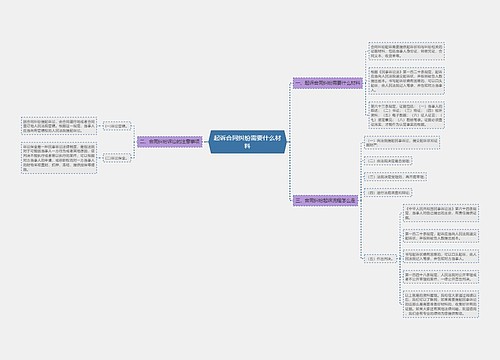Select purple branch 三、合同纠纷起诉流程怎么走
Image resolution: width=500 pixels, height=360 pixels.
click(x=325, y=201)
